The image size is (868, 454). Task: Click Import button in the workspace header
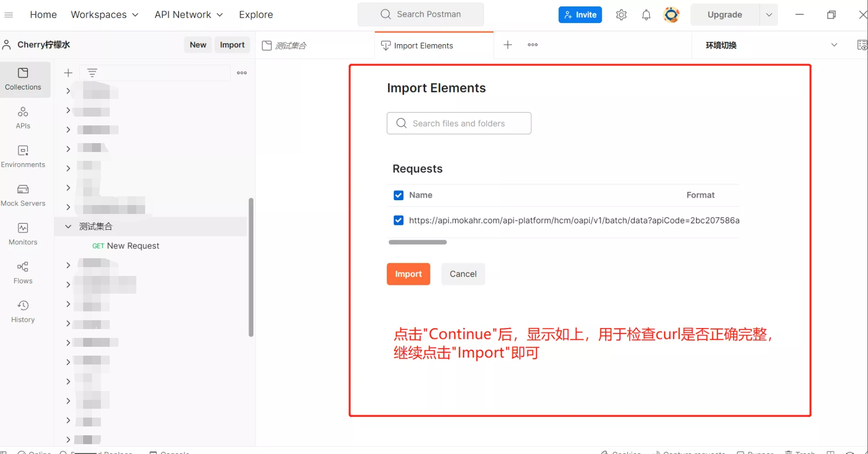point(232,45)
